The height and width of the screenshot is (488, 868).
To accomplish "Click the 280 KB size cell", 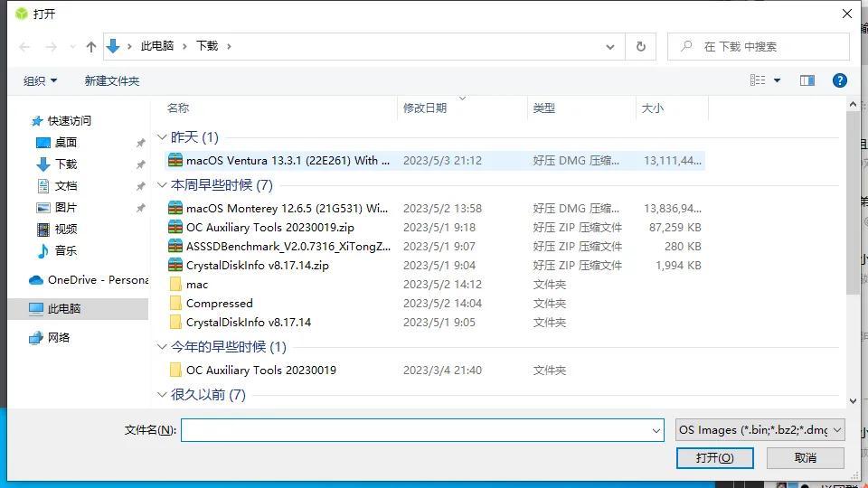I will pos(683,246).
